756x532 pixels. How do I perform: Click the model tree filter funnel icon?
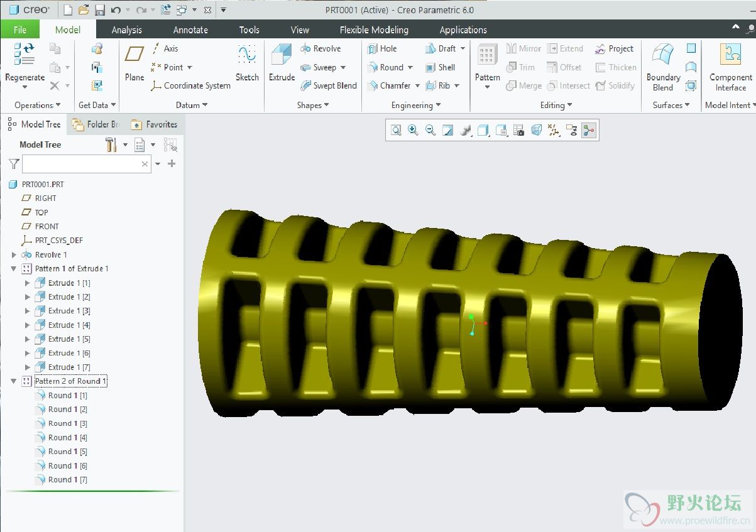click(14, 164)
